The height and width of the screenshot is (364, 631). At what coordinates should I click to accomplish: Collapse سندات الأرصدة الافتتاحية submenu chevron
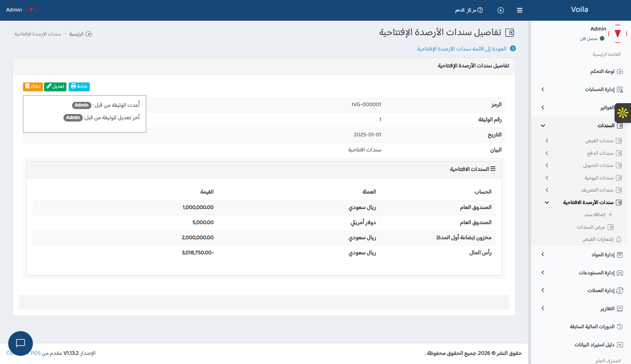pyautogui.click(x=547, y=202)
